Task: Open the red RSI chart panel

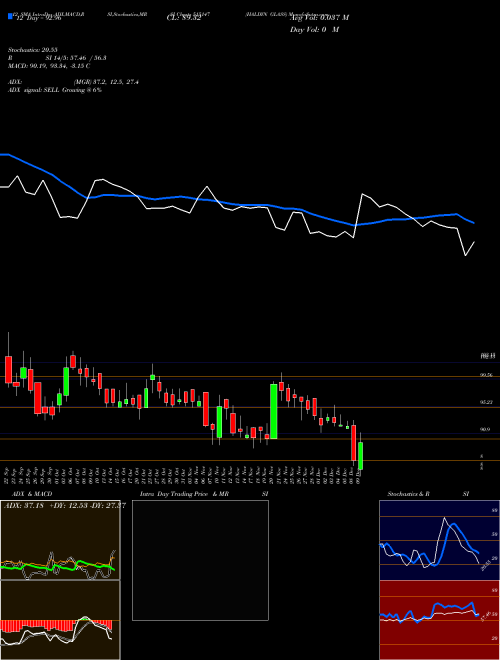Action: pyautogui.click(x=439, y=620)
